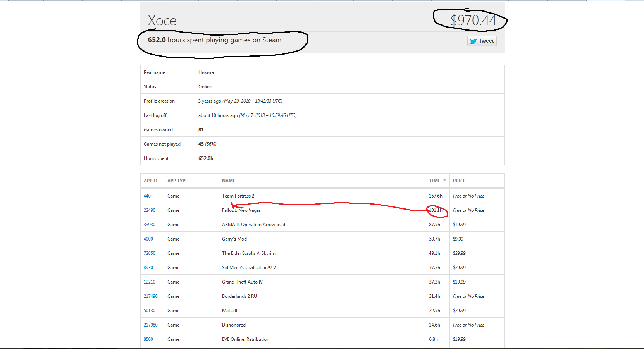Select the Grand Theft Auto IV name
This screenshot has width=644, height=349.
pyautogui.click(x=242, y=282)
